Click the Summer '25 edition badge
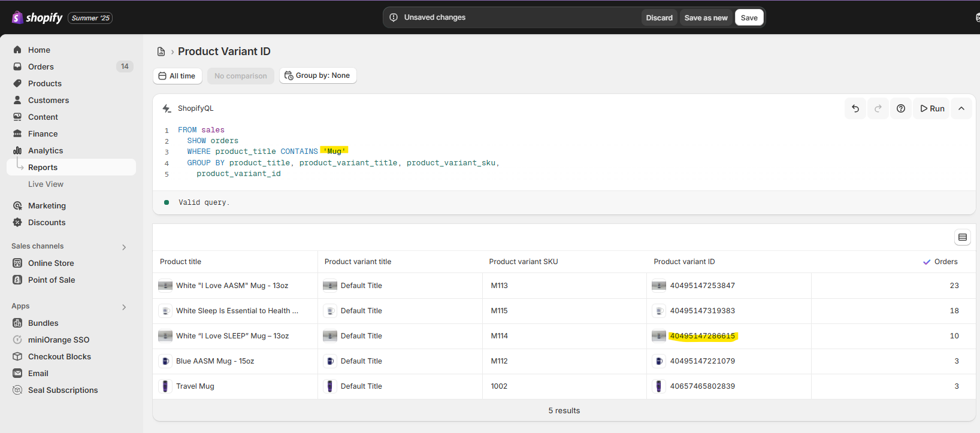980x433 pixels. (x=90, y=18)
